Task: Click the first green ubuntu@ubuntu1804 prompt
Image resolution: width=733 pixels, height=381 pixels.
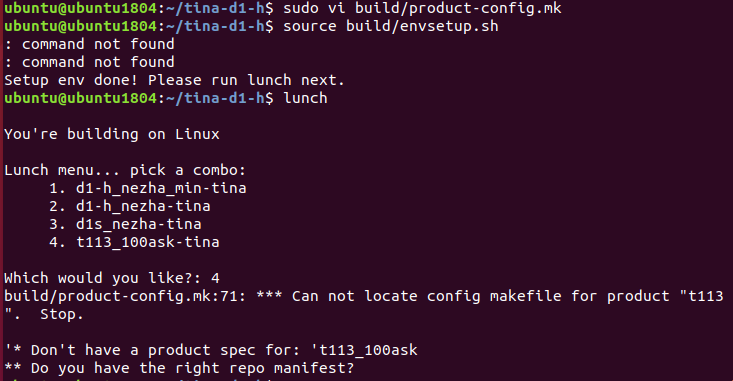Action: pos(80,8)
